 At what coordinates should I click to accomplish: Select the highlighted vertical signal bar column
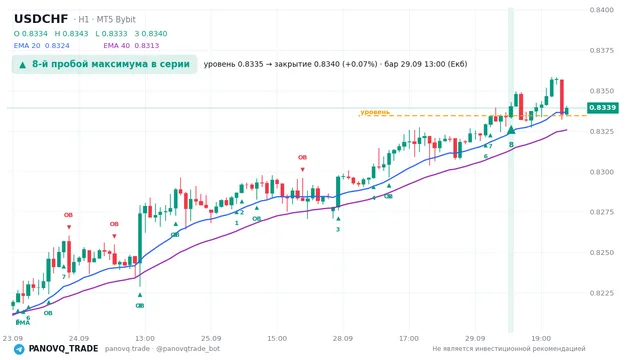tap(511, 169)
